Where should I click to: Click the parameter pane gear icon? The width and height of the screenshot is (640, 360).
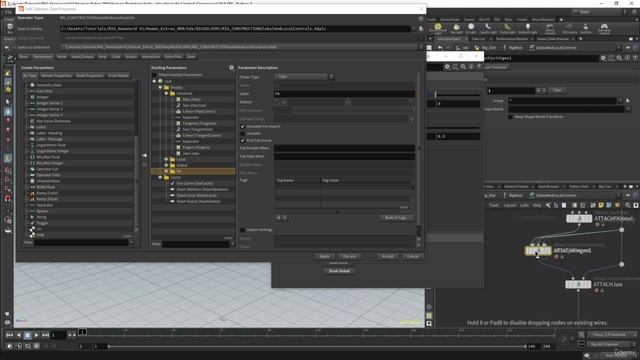[603, 58]
